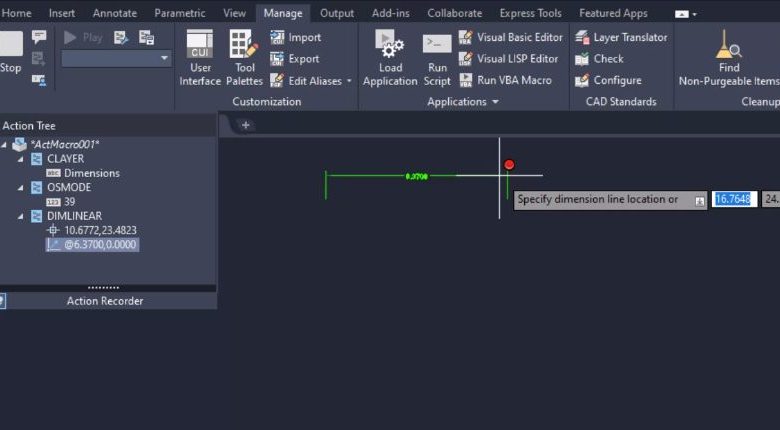Switch to the Output ribbon tab
This screenshot has height=430, width=780.
pyautogui.click(x=337, y=13)
